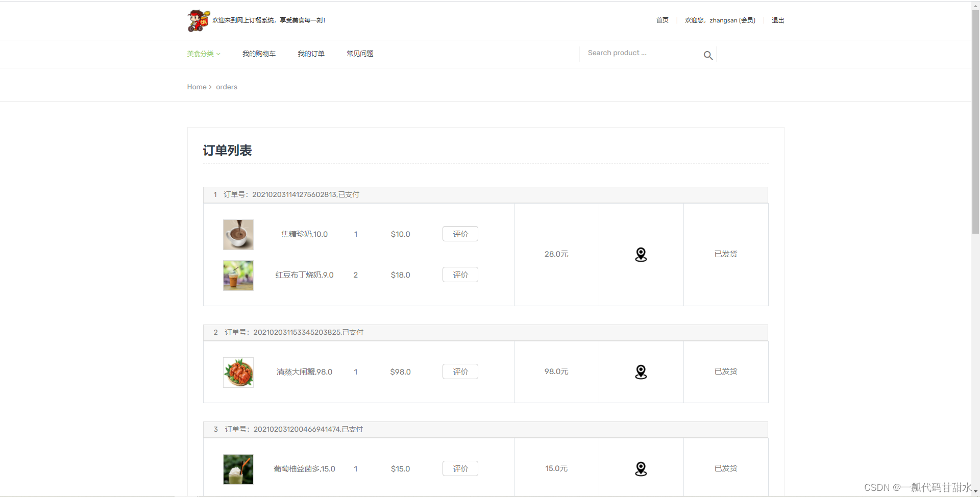
Task: Click the 28.0元 order total
Action: (x=556, y=254)
